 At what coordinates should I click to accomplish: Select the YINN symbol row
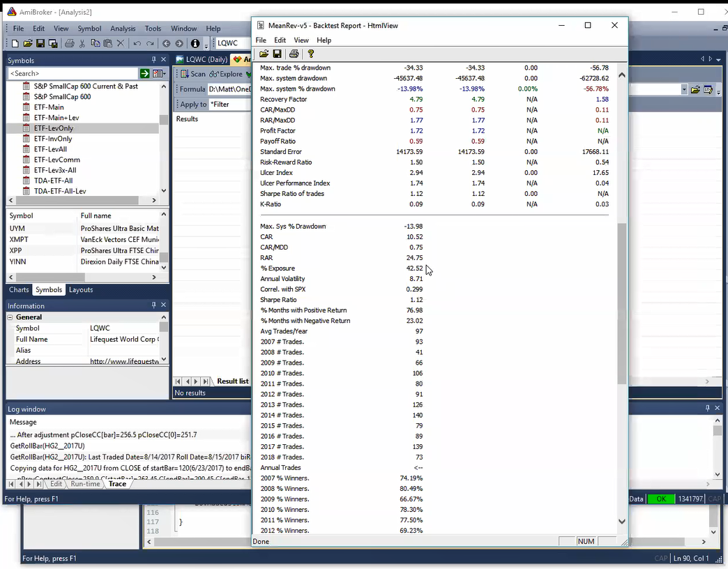[x=84, y=261]
